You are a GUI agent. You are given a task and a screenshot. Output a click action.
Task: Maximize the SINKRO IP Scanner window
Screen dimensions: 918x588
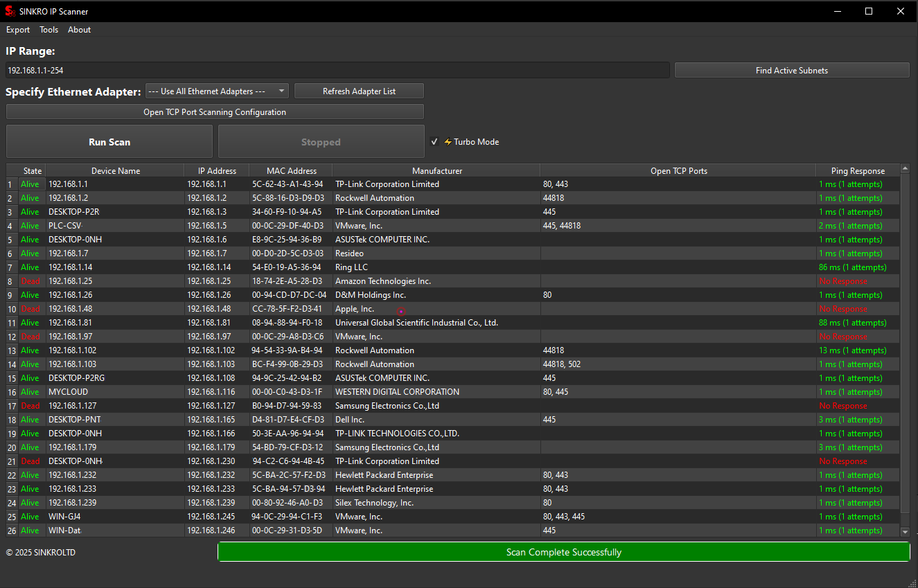pos(869,11)
